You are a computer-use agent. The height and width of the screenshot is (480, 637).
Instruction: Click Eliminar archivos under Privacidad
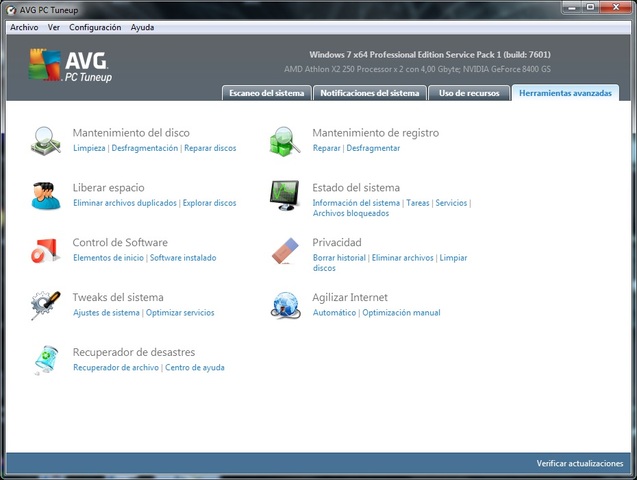click(403, 258)
